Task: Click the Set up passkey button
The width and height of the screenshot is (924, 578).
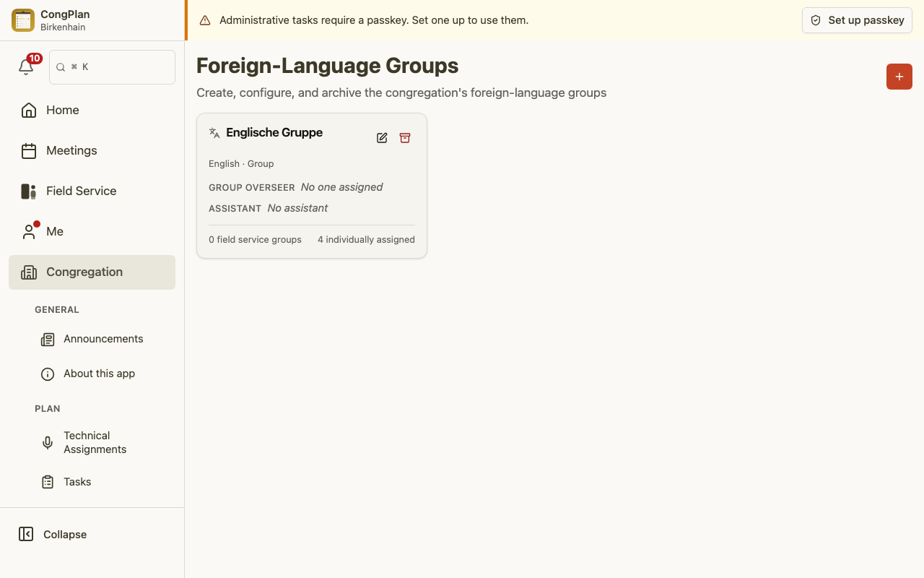Action: coord(857,20)
